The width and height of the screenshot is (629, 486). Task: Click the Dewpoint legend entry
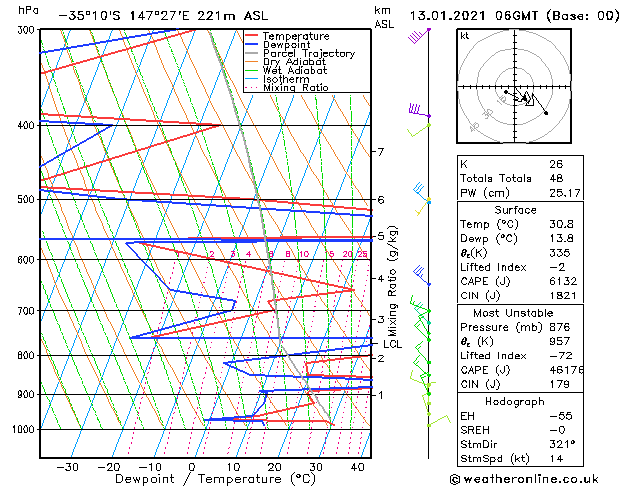pos(286,45)
